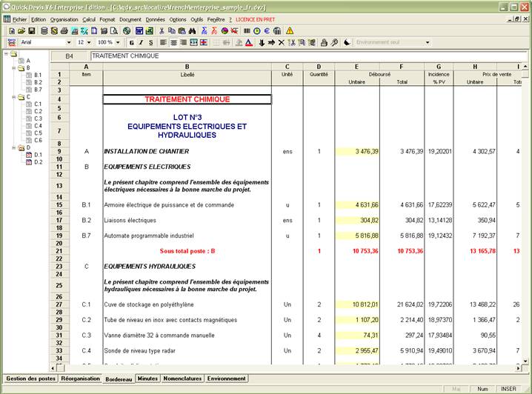532x394 pixels.
Task: Open the 100 % zoom dropdown
Action: [119, 43]
